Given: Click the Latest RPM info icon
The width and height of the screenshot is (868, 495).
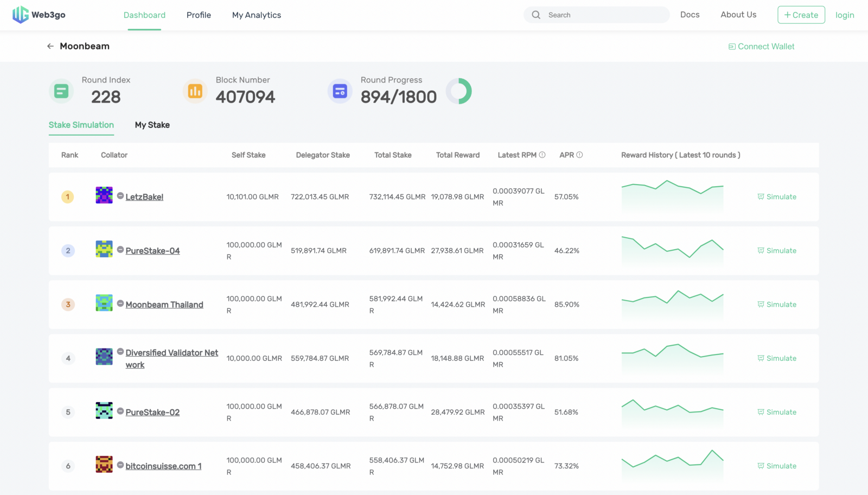Looking at the screenshot, I should click(x=542, y=155).
